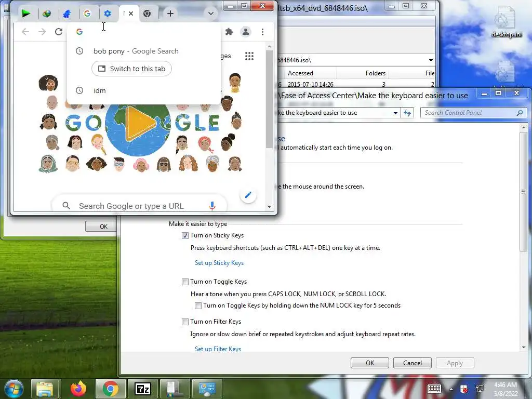
Task: Open the 'Set up Filter Keys' link
Action: pos(218,349)
